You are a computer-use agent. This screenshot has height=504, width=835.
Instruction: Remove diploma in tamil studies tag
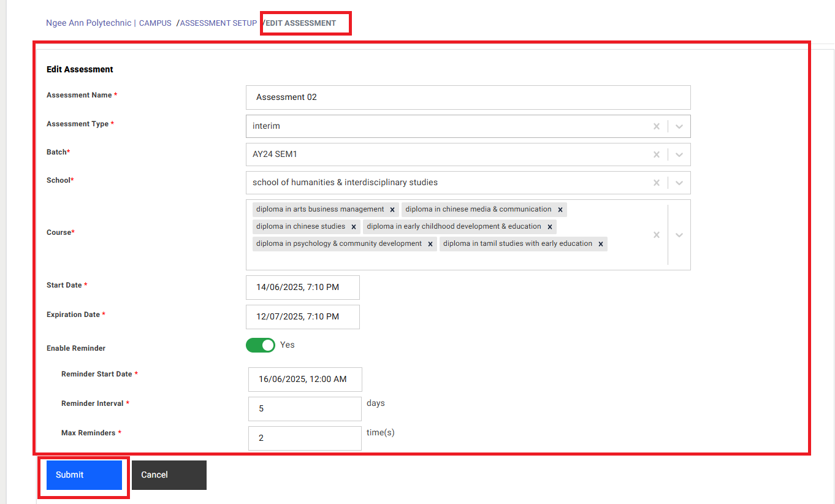[x=601, y=244]
